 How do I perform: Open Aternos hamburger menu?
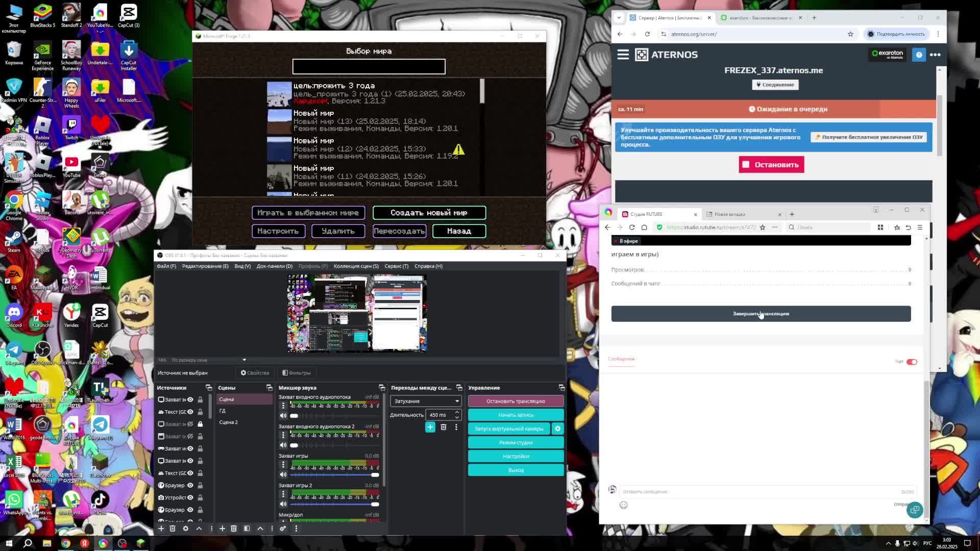(623, 55)
